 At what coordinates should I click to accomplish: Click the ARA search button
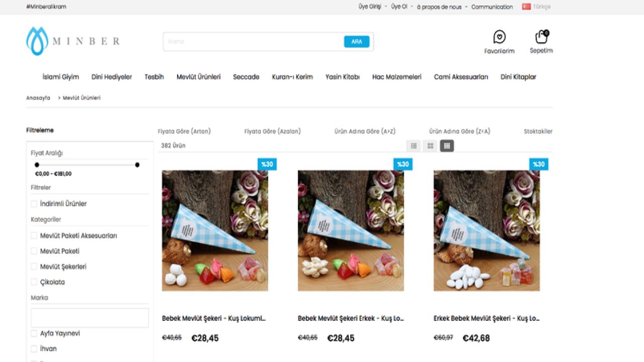pyautogui.click(x=357, y=42)
